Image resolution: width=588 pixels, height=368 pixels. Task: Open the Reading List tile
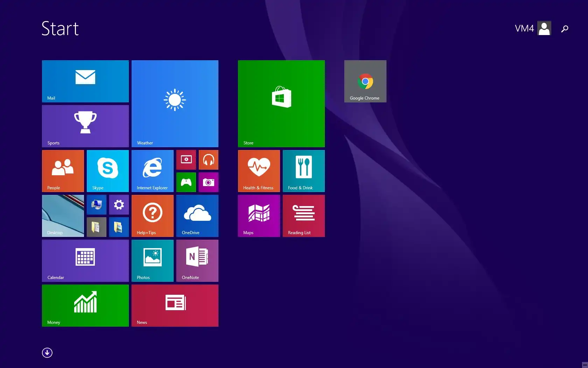[x=304, y=216]
